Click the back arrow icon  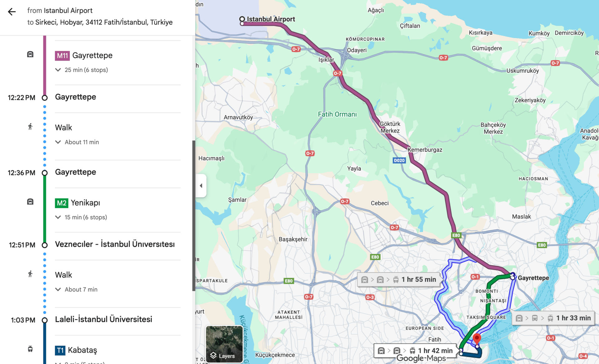point(12,12)
